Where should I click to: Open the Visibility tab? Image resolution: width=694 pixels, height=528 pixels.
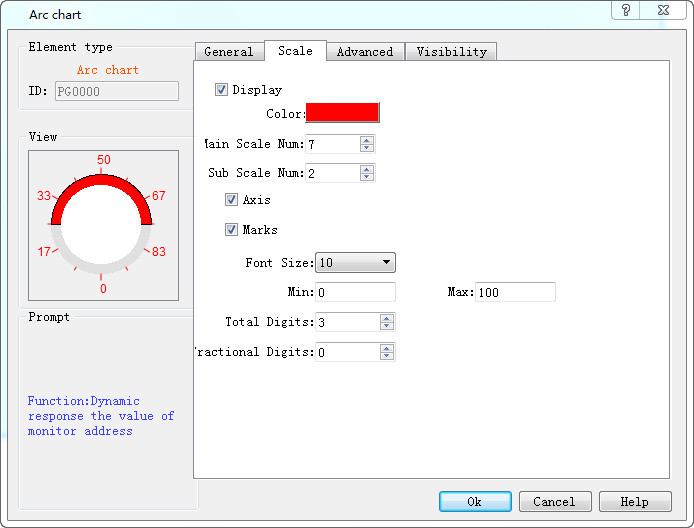(x=451, y=52)
